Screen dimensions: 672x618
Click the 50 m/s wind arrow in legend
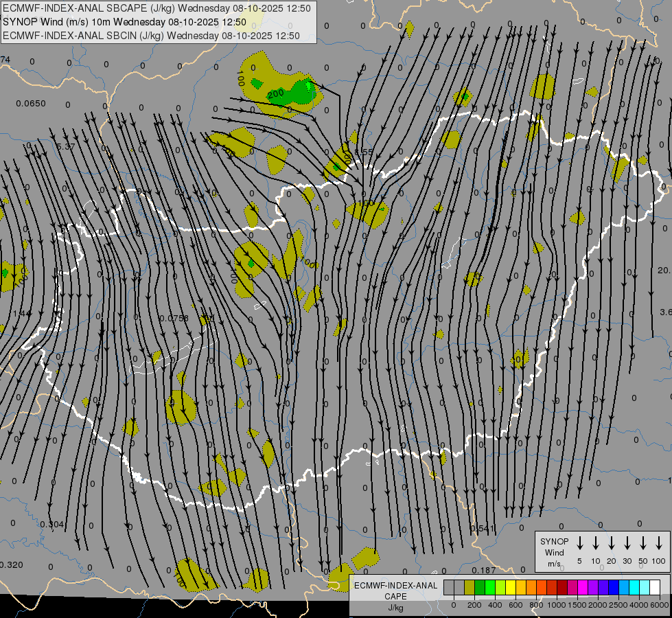point(643,543)
